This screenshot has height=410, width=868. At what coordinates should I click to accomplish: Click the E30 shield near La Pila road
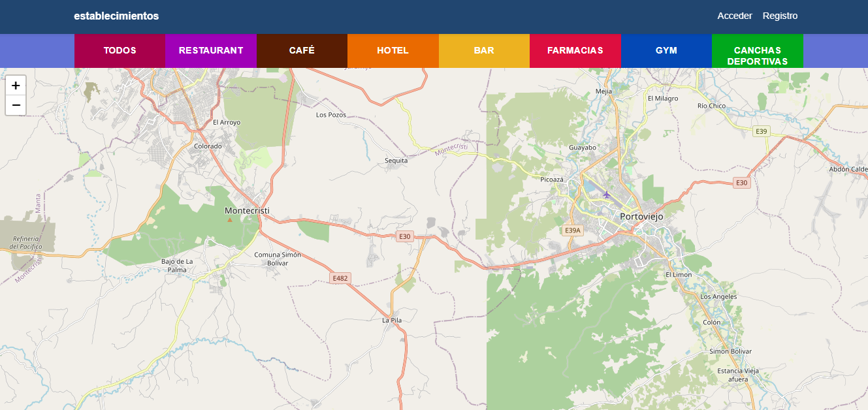pos(405,236)
